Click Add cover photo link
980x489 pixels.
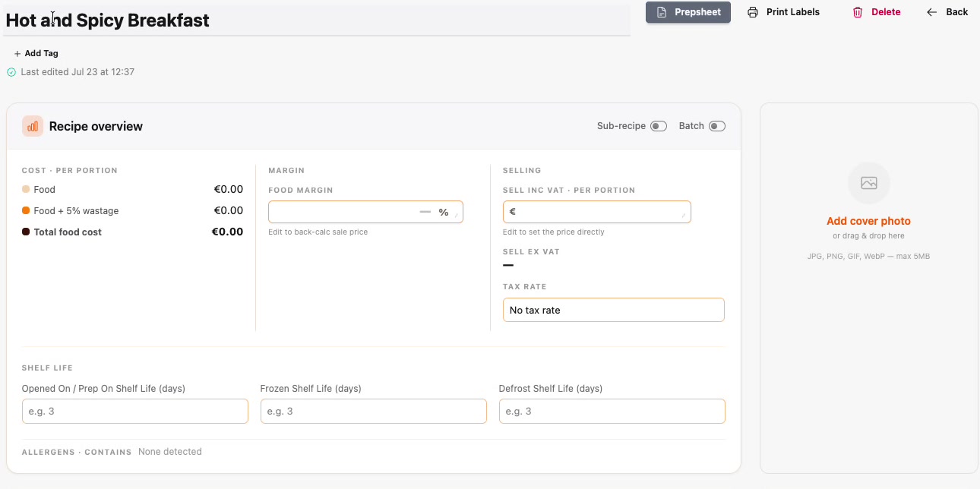(x=868, y=222)
